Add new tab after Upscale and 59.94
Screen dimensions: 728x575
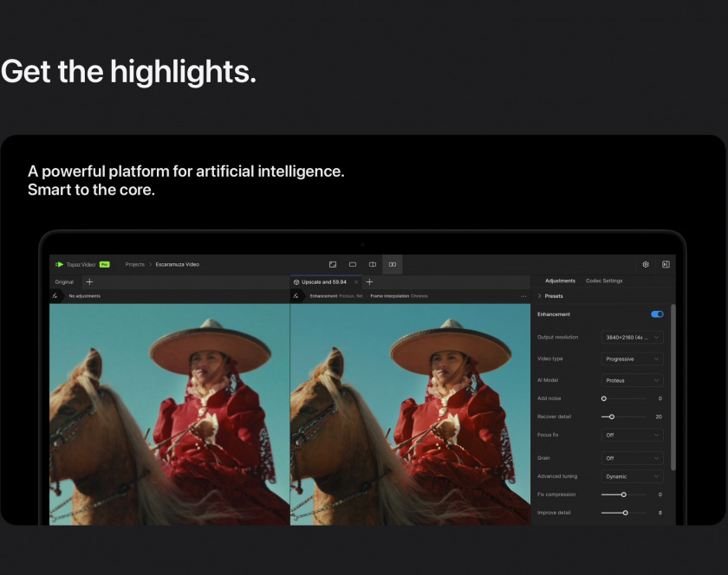coord(369,281)
